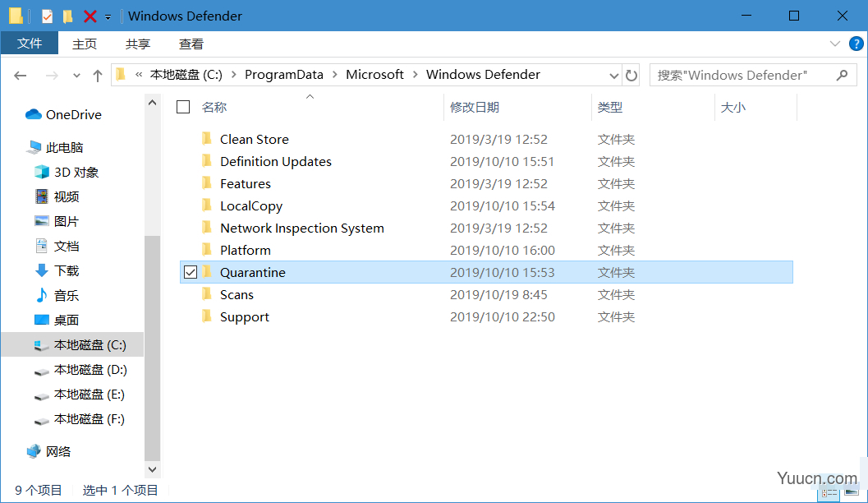Expand the ribbon with the chevron
Viewport: 868px width, 503px height.
click(835, 44)
